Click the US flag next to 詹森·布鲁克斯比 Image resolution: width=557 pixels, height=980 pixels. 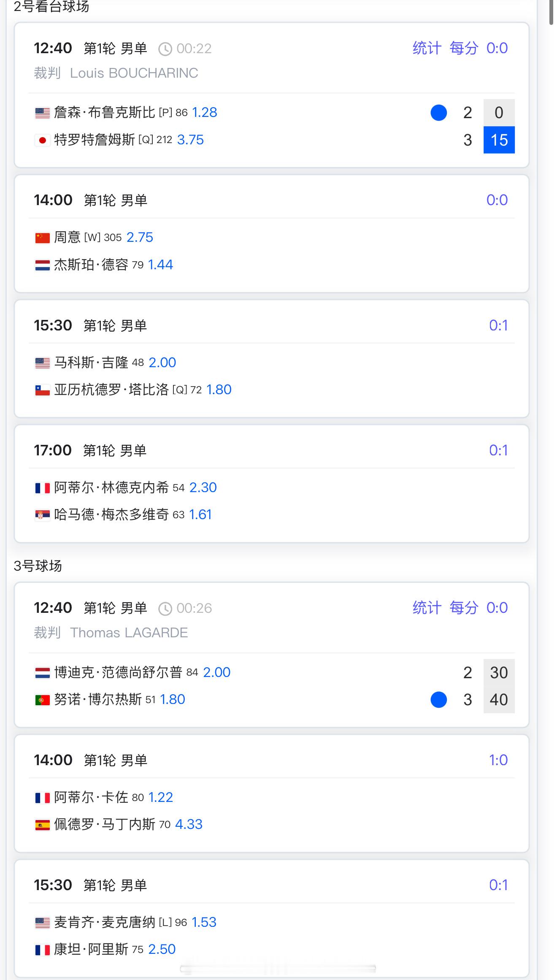42,113
